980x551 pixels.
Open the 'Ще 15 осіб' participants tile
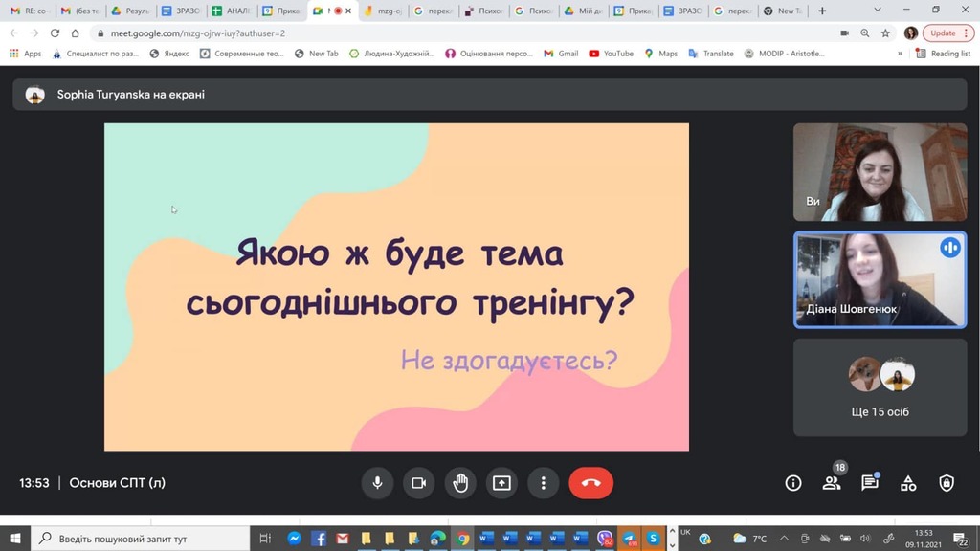click(x=880, y=387)
